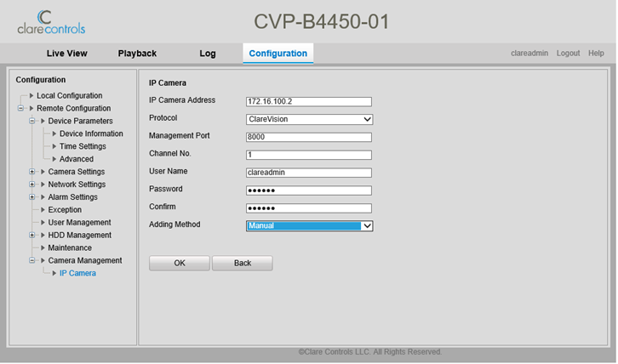Open Time Settings in the tree
This screenshot has width=618, height=364.
click(83, 146)
